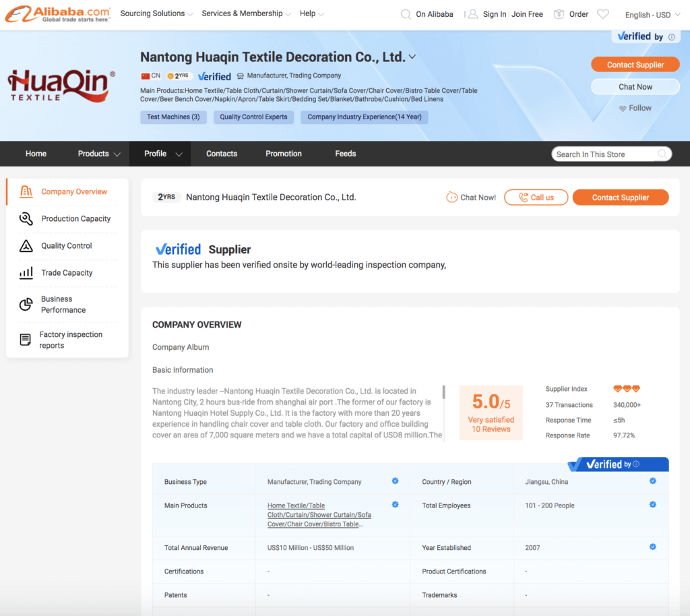Click the Call us button
Screen dimensions: 690x616
(536, 197)
